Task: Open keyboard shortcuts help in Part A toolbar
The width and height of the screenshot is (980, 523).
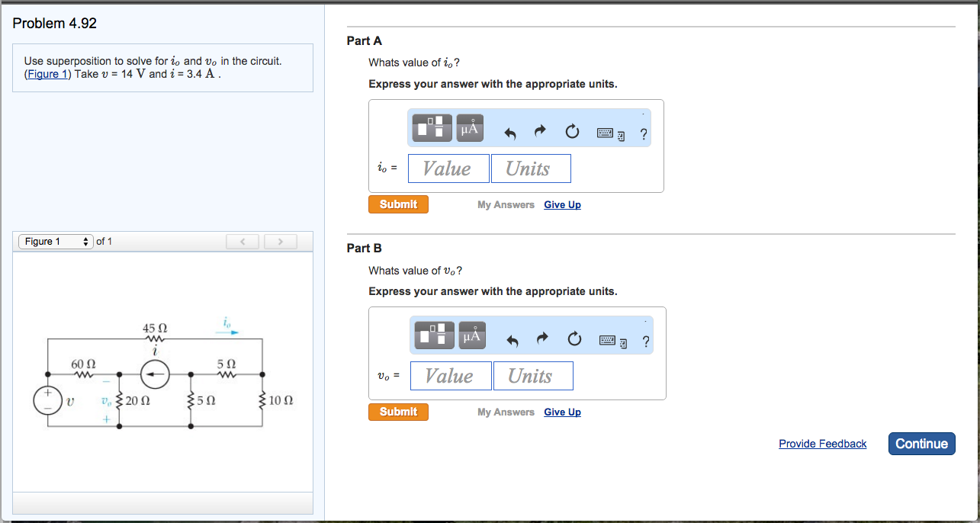Action: click(605, 133)
